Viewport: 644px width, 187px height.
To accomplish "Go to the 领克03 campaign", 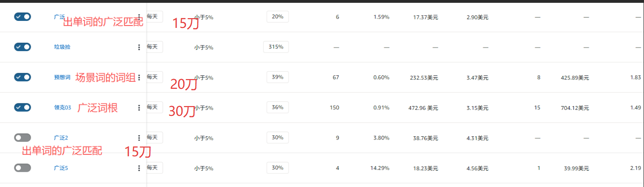I will [62, 107].
